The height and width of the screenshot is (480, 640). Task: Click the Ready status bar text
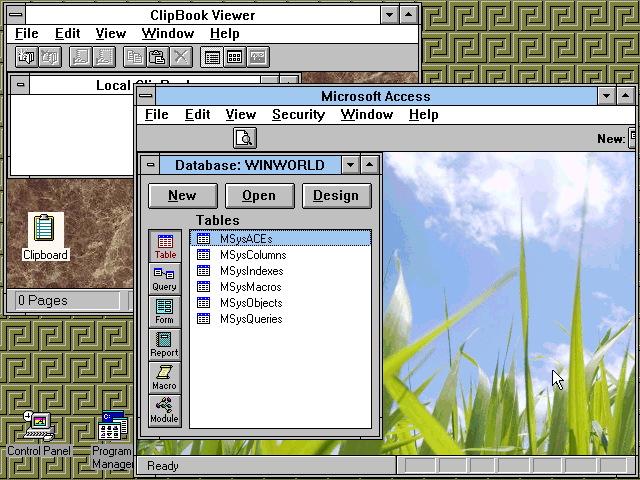coord(163,466)
